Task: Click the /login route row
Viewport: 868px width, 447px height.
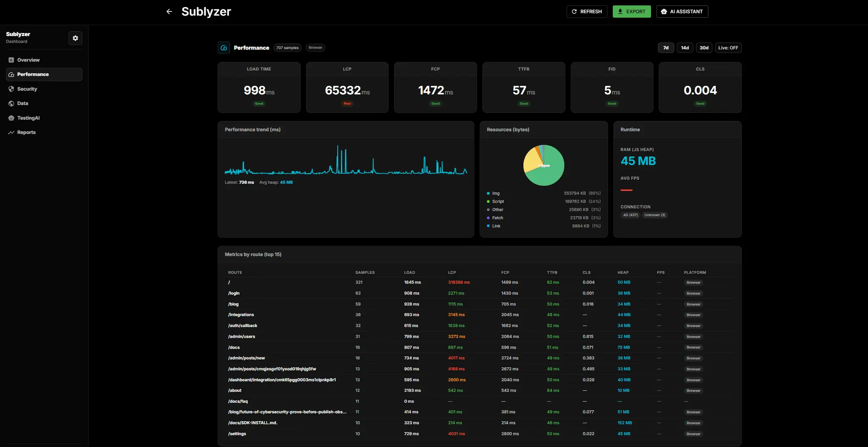Action: coord(479,293)
